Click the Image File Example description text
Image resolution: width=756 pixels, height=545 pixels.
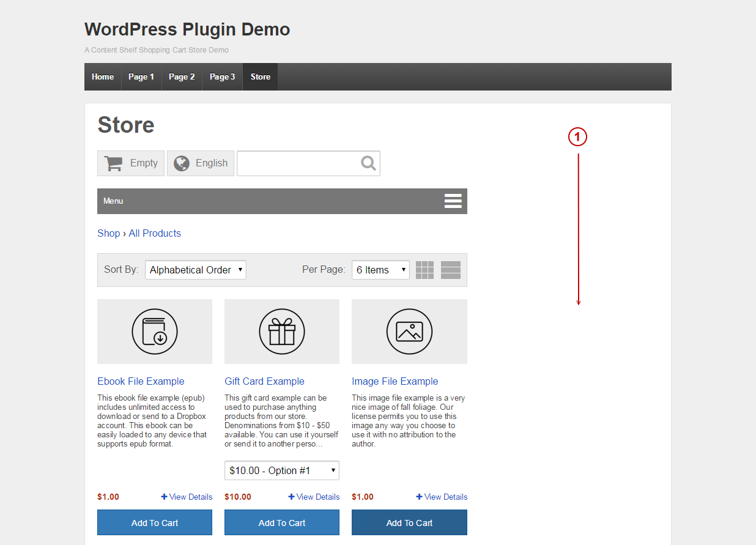pyautogui.click(x=409, y=421)
